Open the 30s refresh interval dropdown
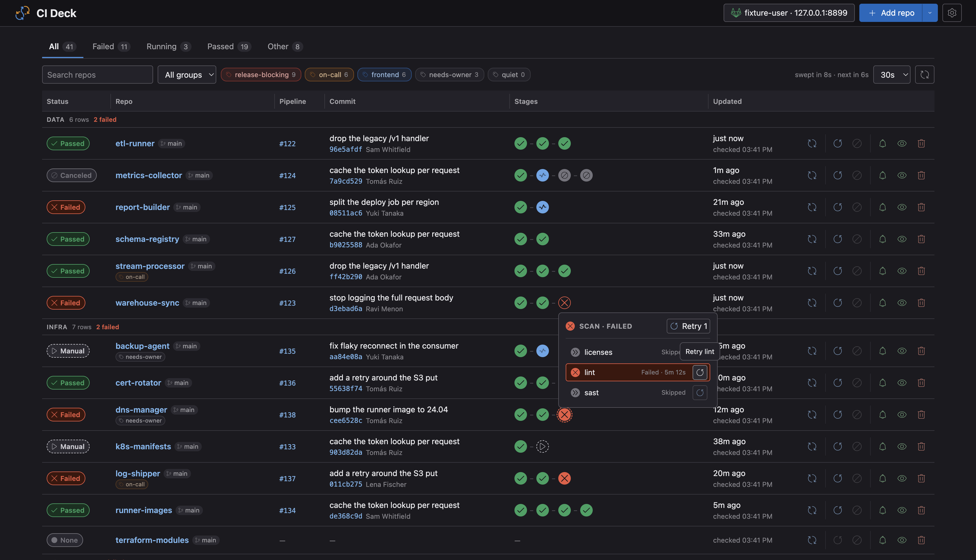The height and width of the screenshot is (560, 976). [x=891, y=75]
